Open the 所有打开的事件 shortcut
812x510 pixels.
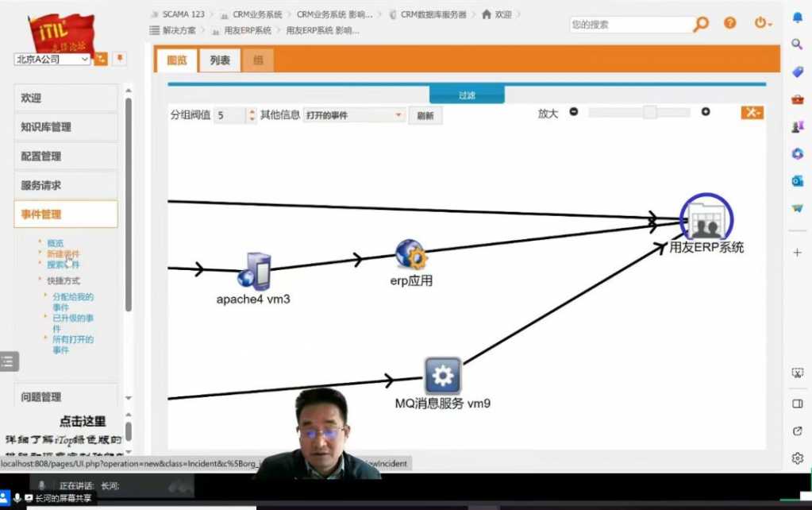coord(73,344)
